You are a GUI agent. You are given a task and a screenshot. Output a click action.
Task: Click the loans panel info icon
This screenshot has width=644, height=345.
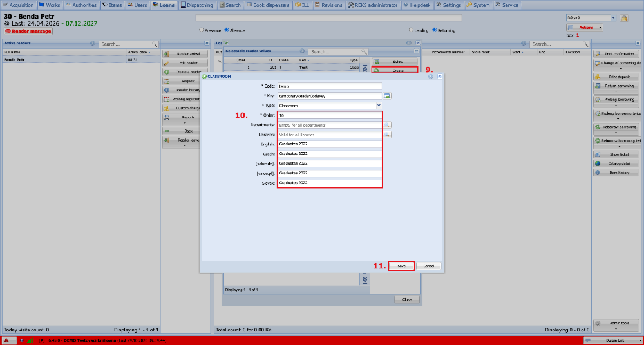click(x=524, y=43)
